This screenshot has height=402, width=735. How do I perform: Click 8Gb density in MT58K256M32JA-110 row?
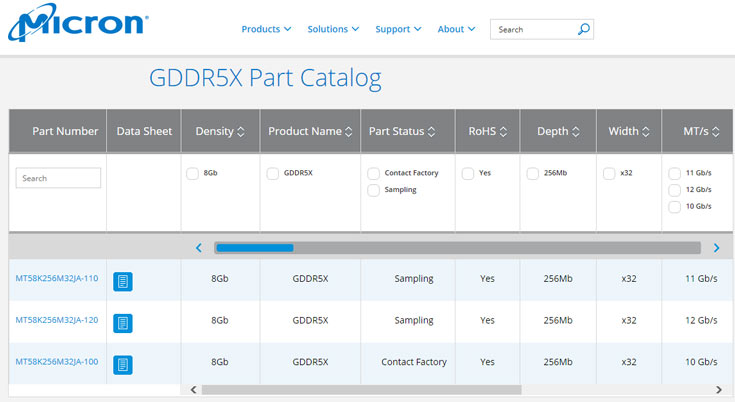coord(219,278)
